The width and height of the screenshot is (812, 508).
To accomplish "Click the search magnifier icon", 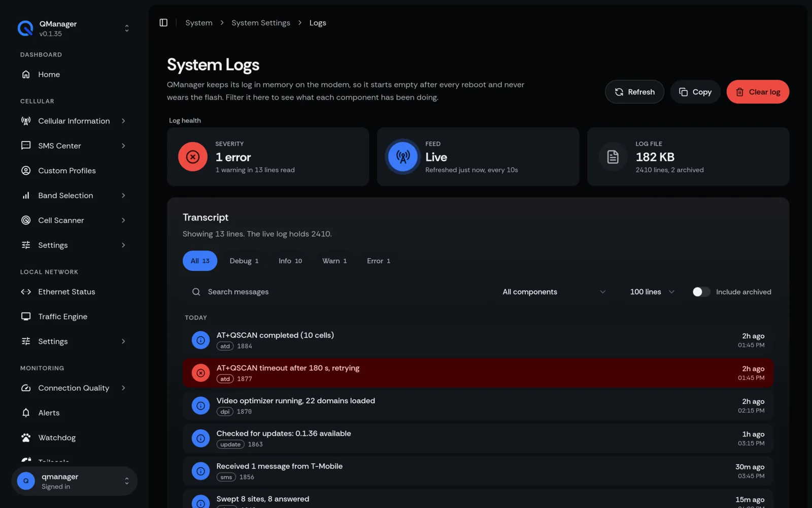I will tap(196, 292).
